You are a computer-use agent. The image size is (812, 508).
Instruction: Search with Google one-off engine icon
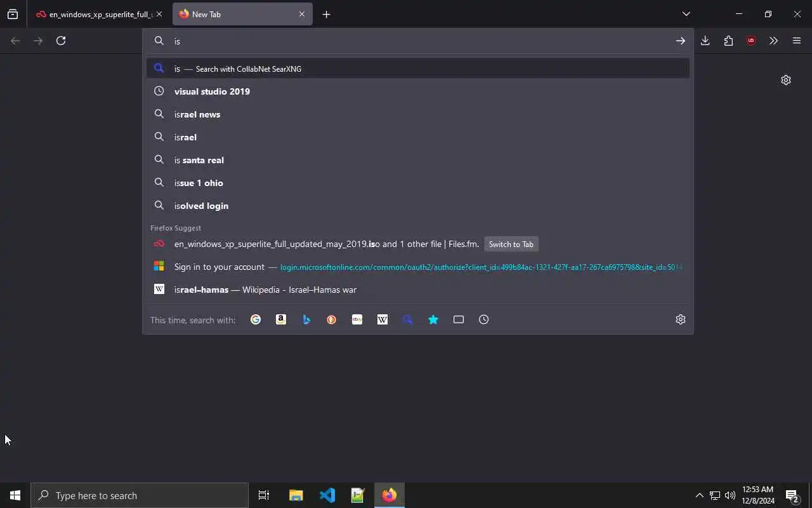(256, 319)
